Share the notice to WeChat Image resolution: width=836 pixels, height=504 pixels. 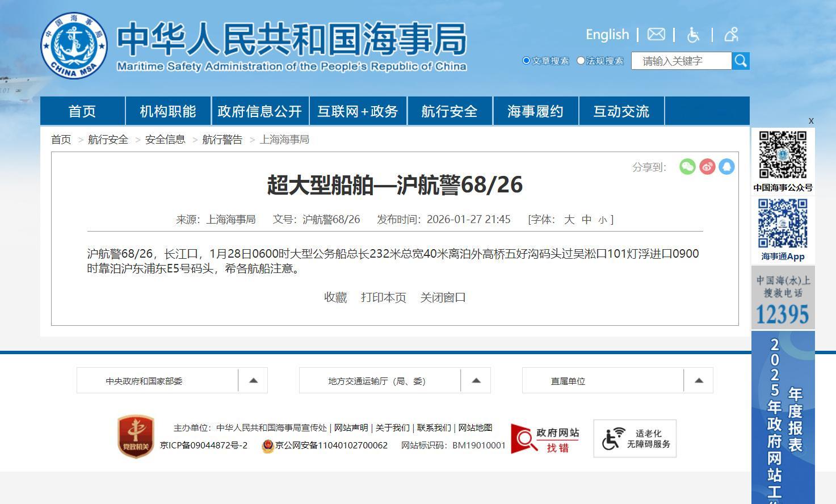(687, 166)
